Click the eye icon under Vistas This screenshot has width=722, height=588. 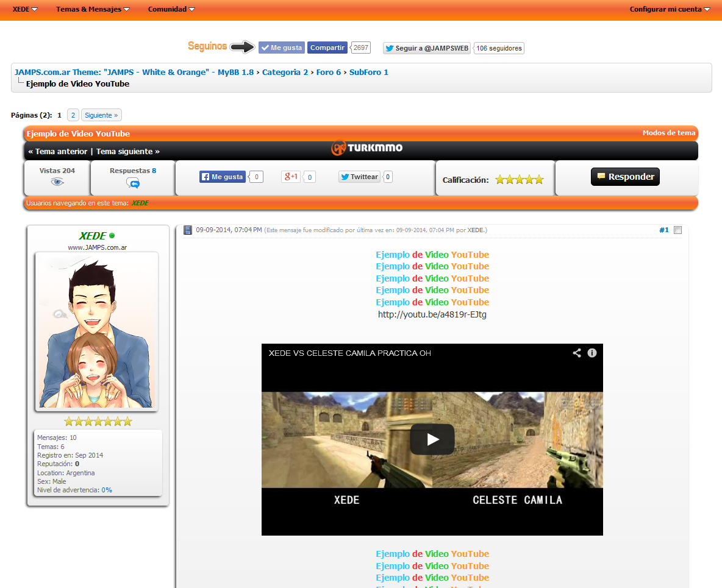click(x=57, y=182)
